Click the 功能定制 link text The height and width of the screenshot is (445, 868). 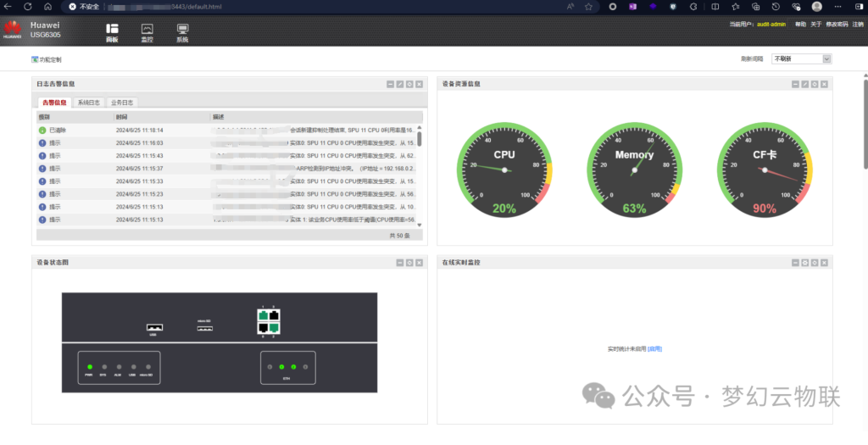coord(50,59)
